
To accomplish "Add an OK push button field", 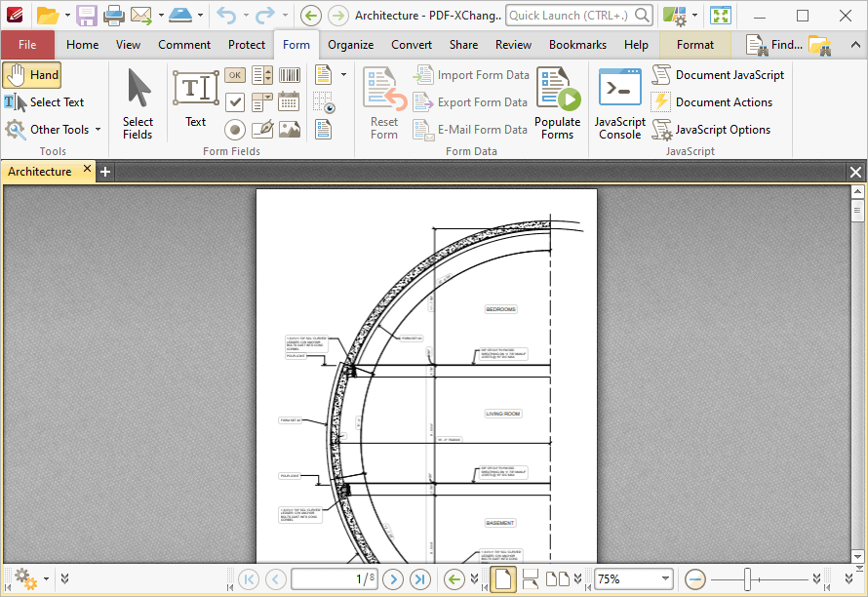I will pos(235,75).
